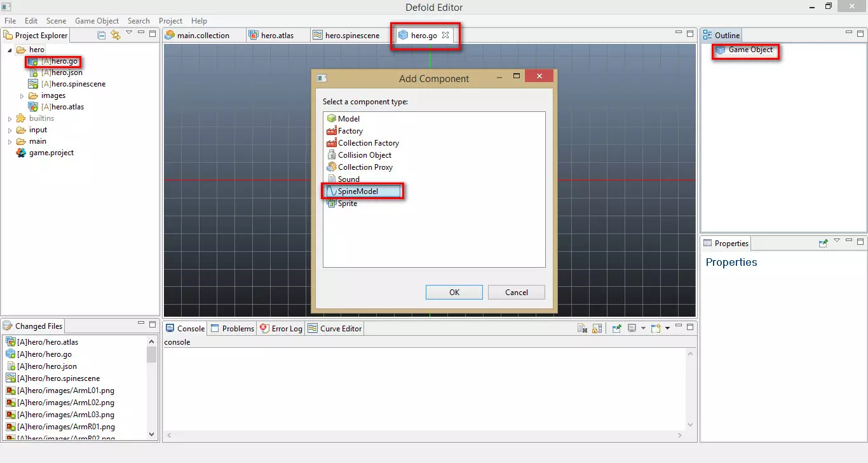Select the Sprite component icon in list
Image resolution: width=868 pixels, height=463 pixels.
point(331,204)
